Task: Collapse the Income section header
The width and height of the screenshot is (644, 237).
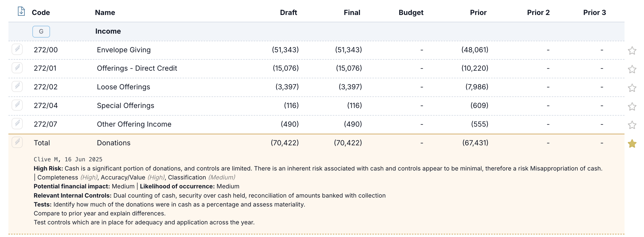Action: coord(108,31)
